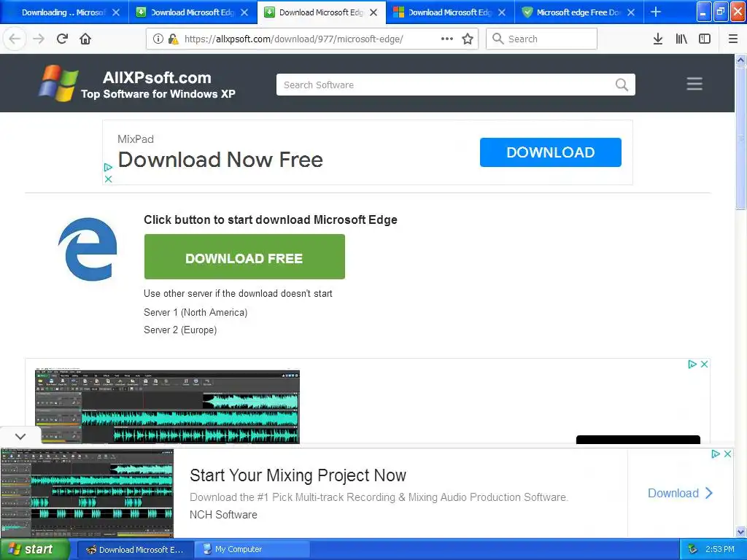This screenshot has height=560, width=747.
Task: Choose Server 2 (Europe) link
Action: click(x=180, y=330)
